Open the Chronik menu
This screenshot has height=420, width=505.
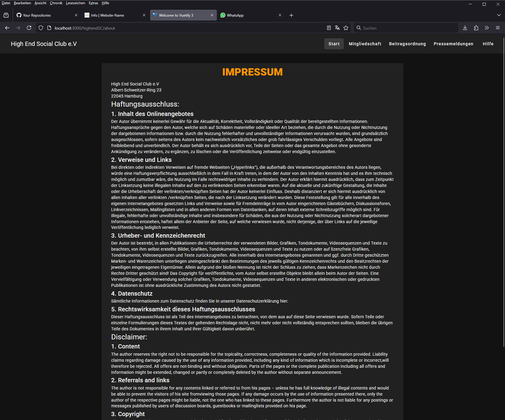coord(56,3)
